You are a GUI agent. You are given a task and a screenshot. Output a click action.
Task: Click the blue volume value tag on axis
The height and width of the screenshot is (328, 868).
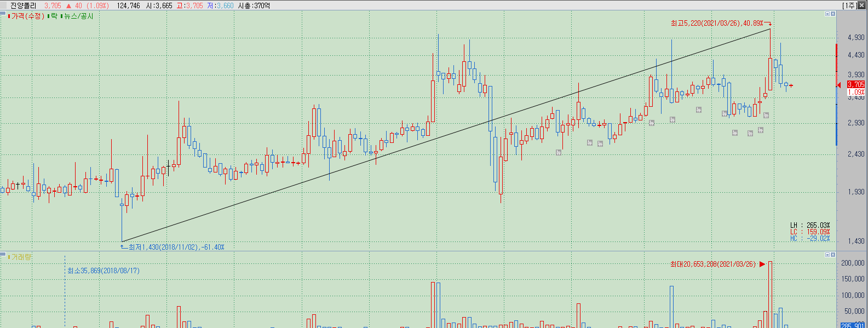coord(853,325)
